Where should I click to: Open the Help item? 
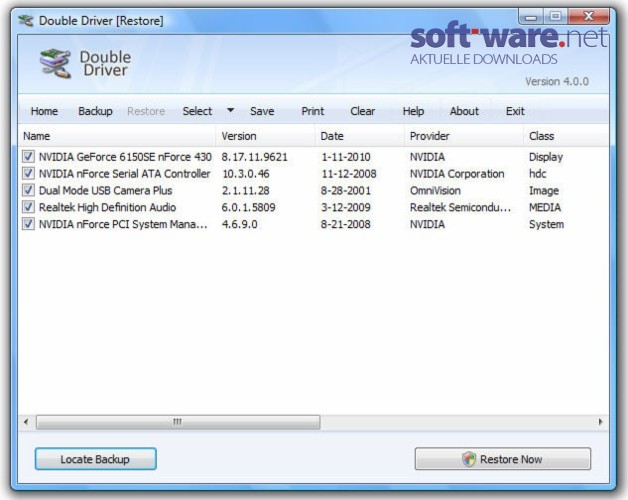click(x=413, y=111)
